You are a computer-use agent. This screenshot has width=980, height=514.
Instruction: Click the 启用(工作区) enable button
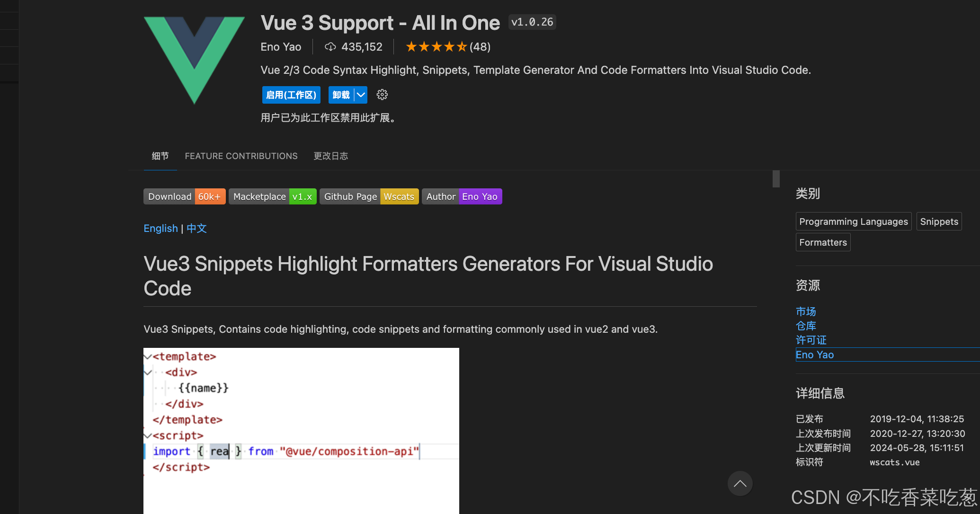pyautogui.click(x=291, y=95)
